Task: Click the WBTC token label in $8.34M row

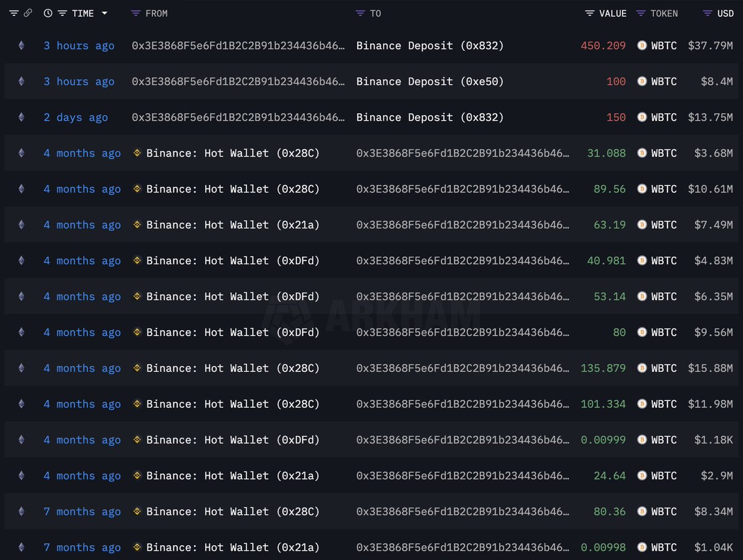Action: coord(664,512)
